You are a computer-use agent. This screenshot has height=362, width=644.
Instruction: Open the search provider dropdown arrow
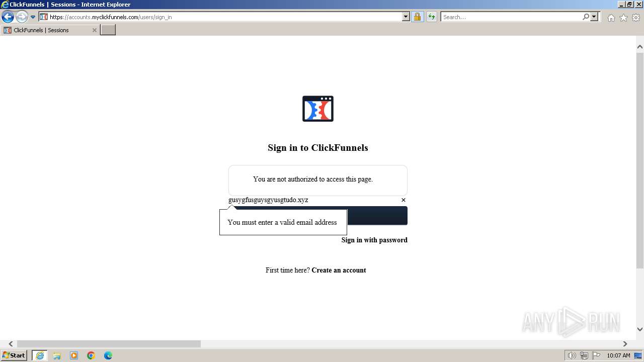coord(594,17)
